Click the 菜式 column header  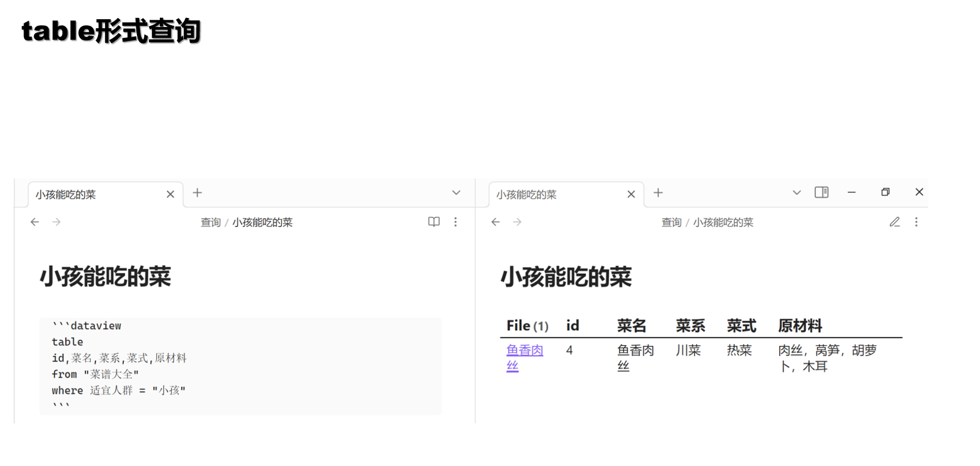pos(741,326)
